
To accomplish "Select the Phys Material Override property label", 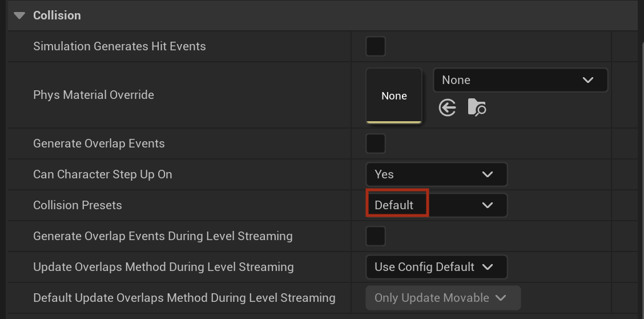I will click(x=94, y=95).
